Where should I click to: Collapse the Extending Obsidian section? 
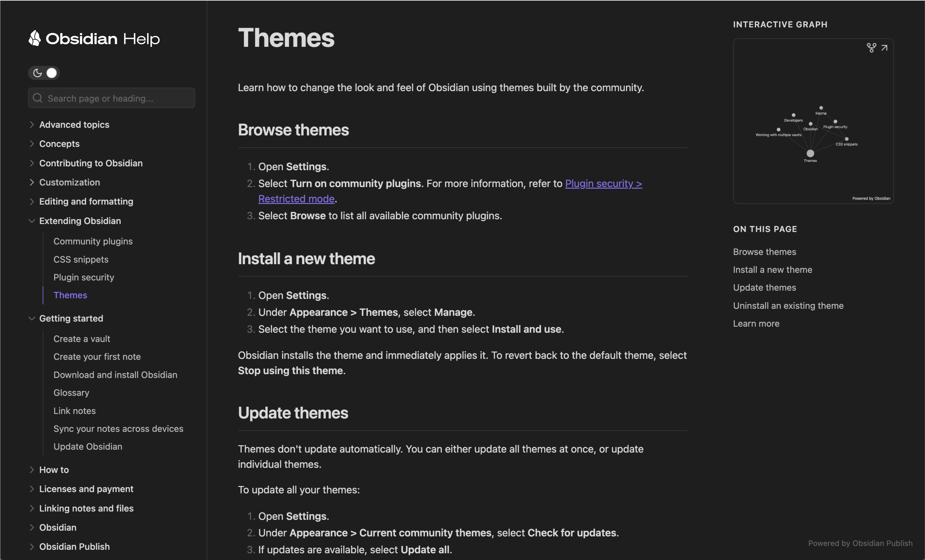coord(31,221)
